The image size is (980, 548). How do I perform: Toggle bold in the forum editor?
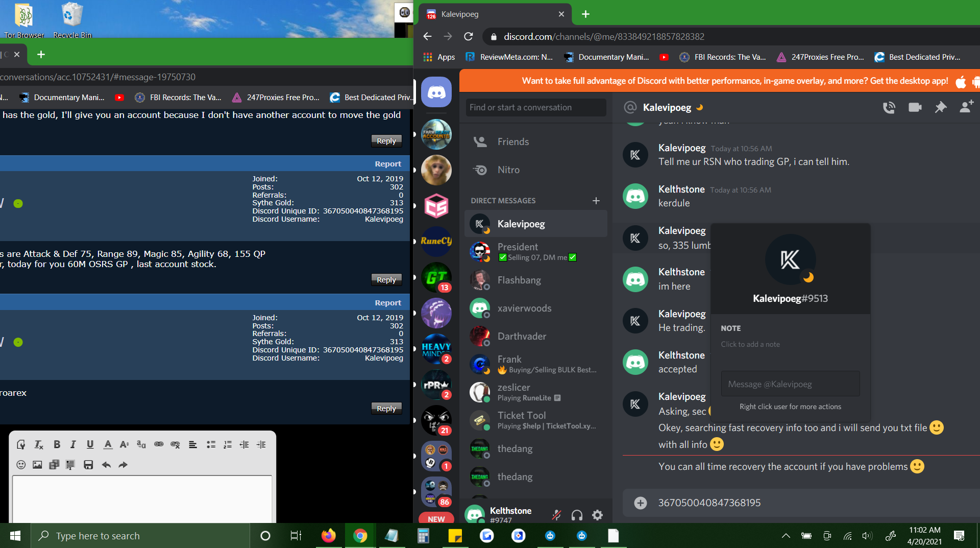57,445
